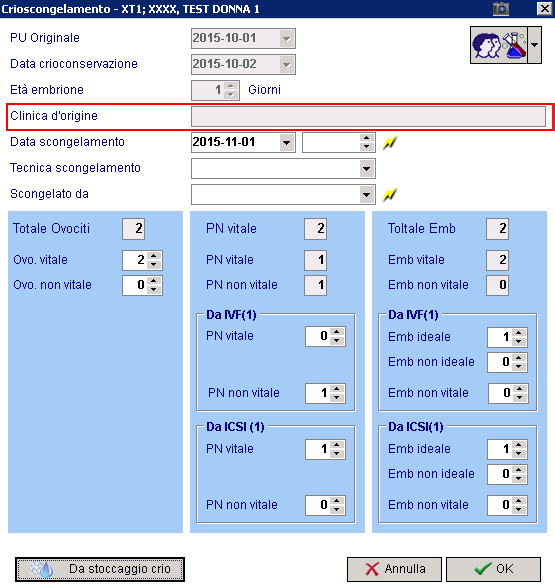The image size is (555, 587).
Task: Expand the Scongelato da dropdown
Action: click(367, 195)
